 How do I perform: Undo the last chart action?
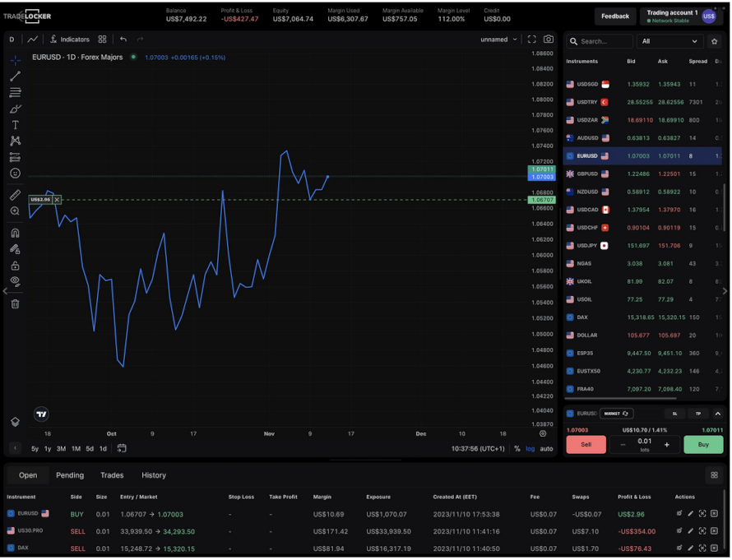pos(123,39)
